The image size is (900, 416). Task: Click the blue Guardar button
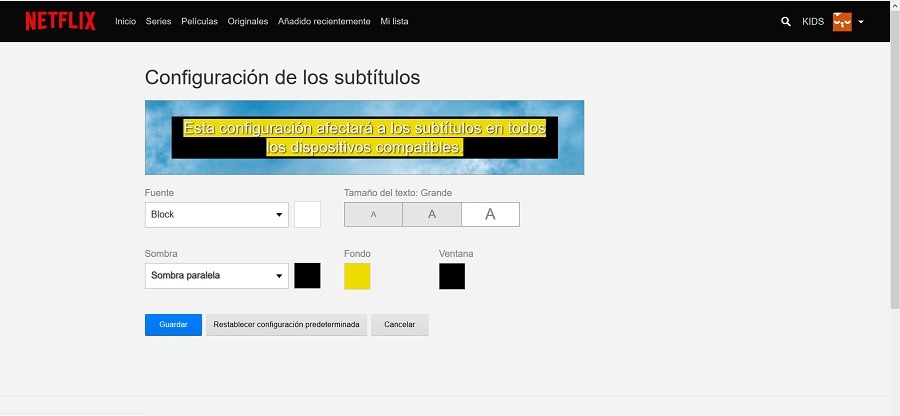pos(173,325)
